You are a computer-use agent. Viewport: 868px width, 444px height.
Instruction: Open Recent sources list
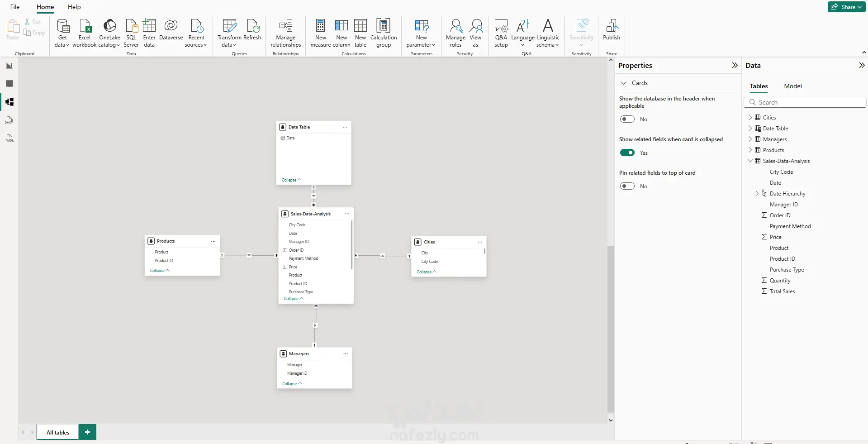click(196, 33)
